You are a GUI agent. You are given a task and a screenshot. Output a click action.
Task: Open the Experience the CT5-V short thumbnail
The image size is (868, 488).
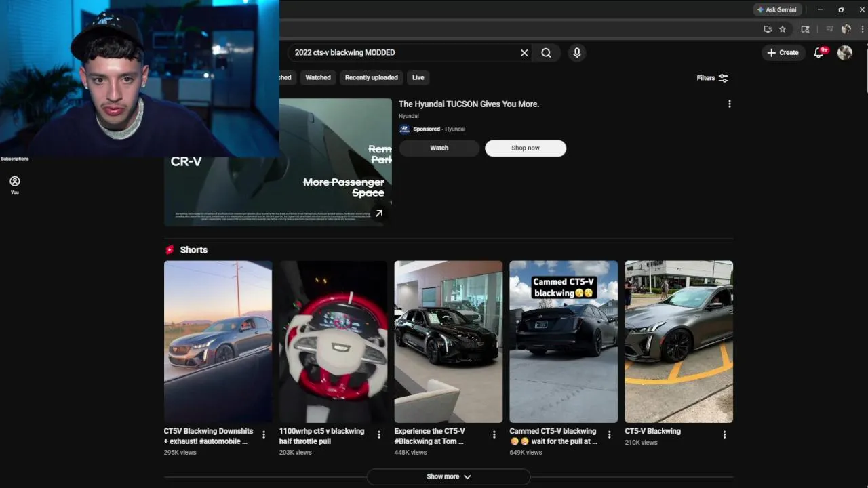448,342
